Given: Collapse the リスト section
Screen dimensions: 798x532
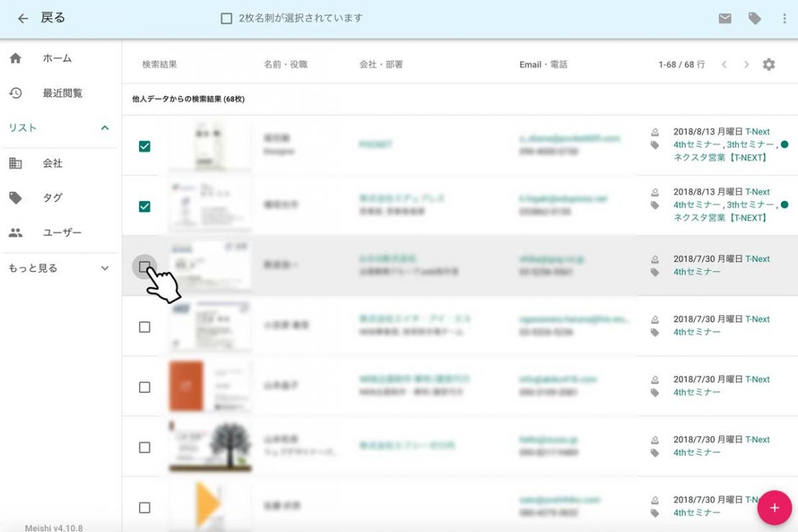Looking at the screenshot, I should (x=104, y=128).
